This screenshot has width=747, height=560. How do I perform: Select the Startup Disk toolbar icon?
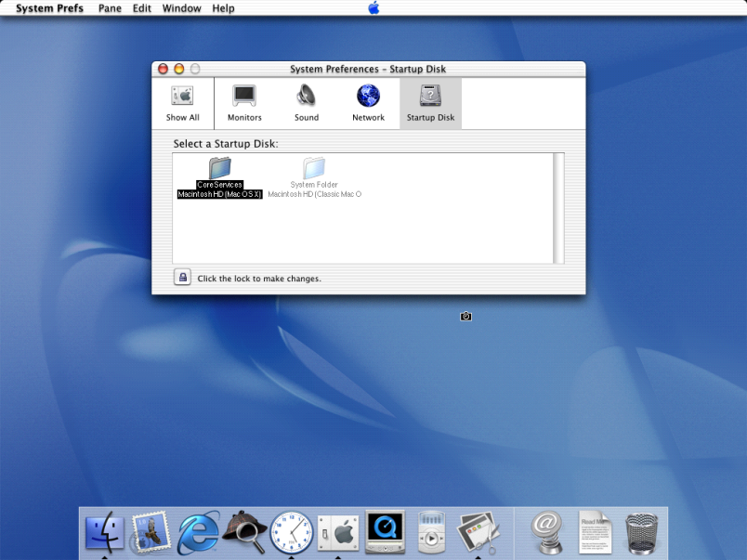(x=430, y=102)
